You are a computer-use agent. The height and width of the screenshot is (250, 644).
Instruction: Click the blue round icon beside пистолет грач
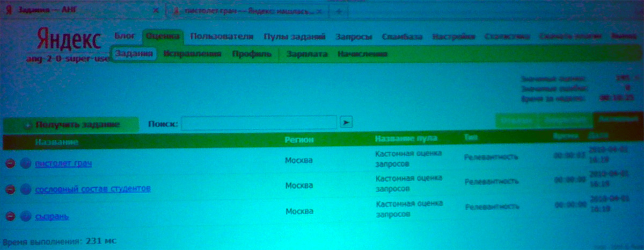tap(25, 163)
